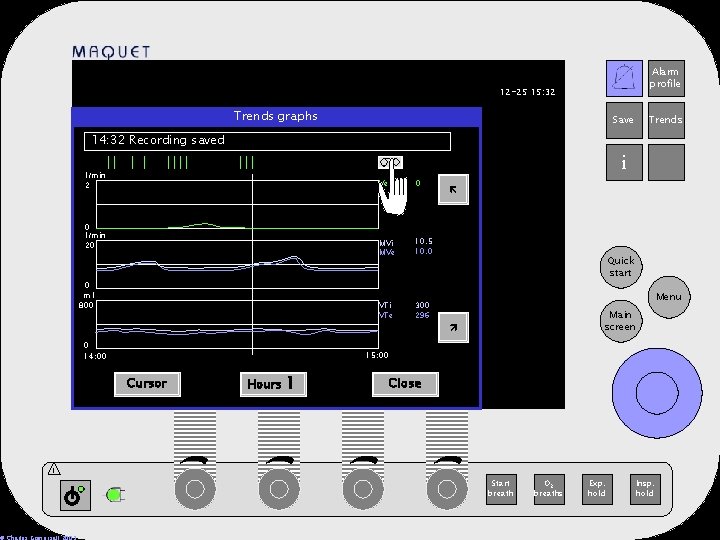The width and height of the screenshot is (720, 540).
Task: Click the warning triangle icon
Action: tap(54, 469)
